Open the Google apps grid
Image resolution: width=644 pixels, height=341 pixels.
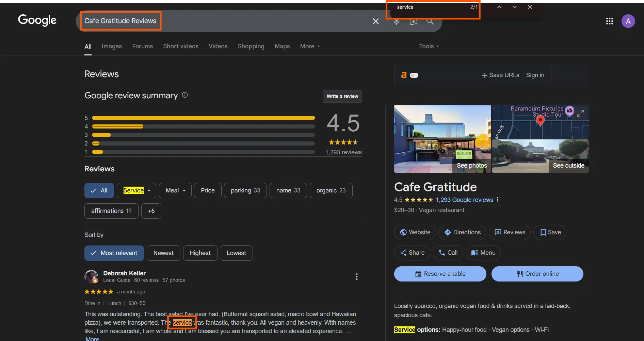coord(610,21)
